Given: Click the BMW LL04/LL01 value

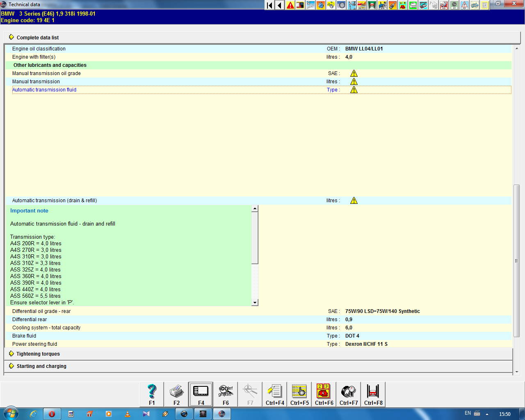Looking at the screenshot, I should point(364,49).
